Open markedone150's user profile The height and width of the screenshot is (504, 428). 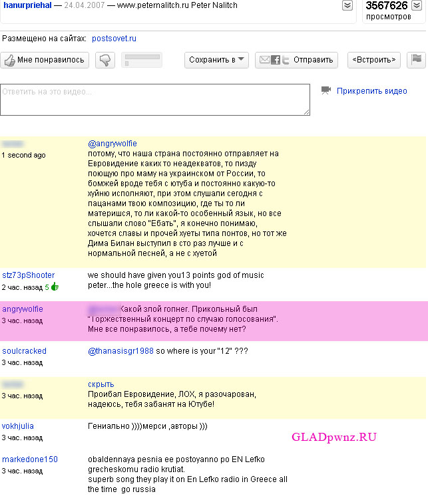click(30, 459)
